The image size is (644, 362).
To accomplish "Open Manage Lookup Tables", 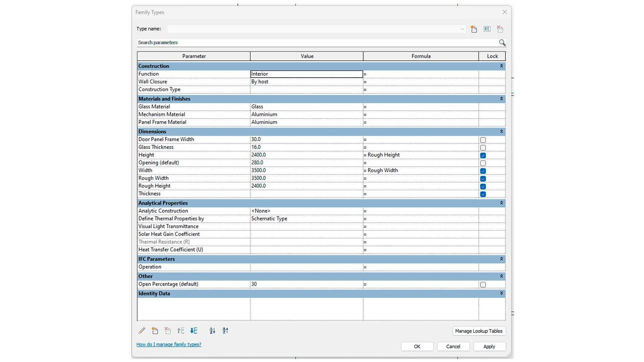I will [x=479, y=331].
